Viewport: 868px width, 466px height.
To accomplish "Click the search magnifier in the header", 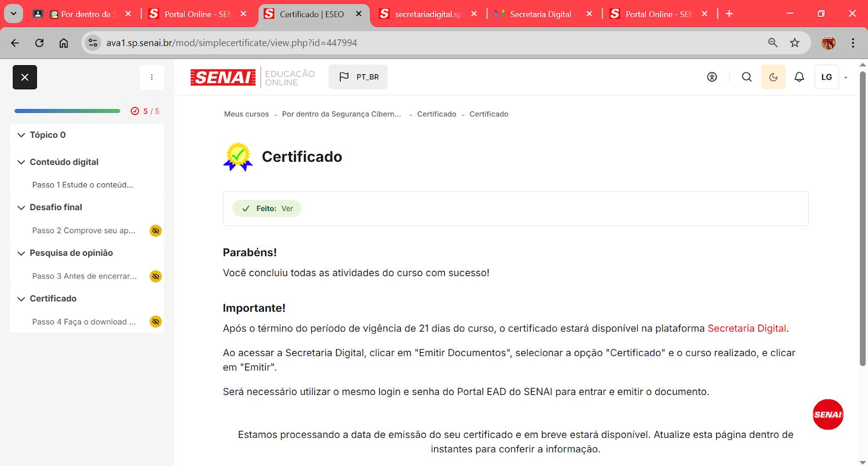I will [747, 77].
